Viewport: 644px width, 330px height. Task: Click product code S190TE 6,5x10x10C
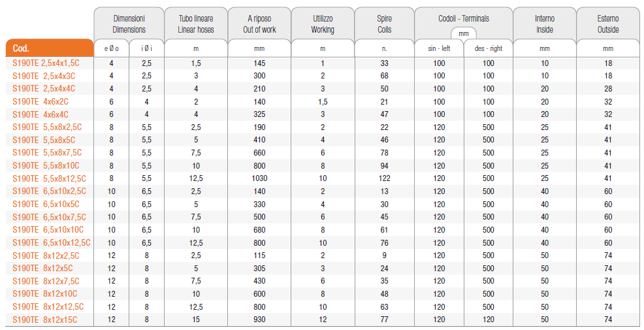tap(48, 229)
